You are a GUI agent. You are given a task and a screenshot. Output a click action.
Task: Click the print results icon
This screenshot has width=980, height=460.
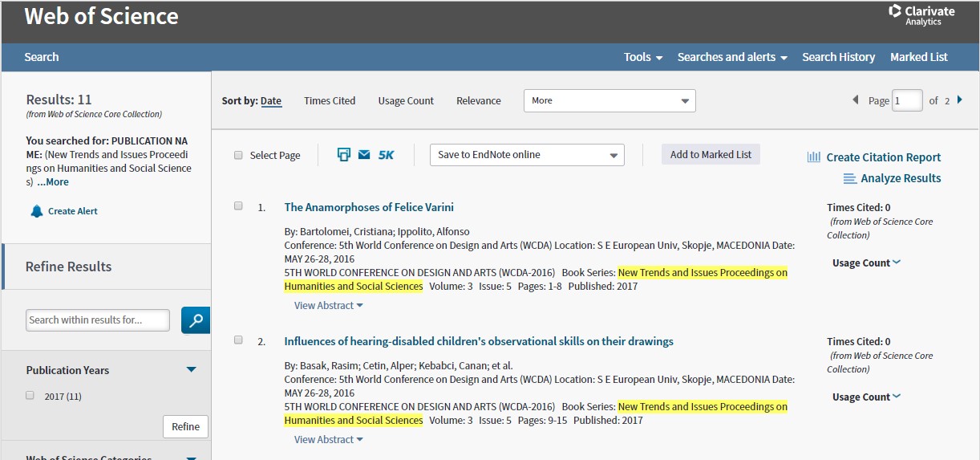[x=344, y=155]
